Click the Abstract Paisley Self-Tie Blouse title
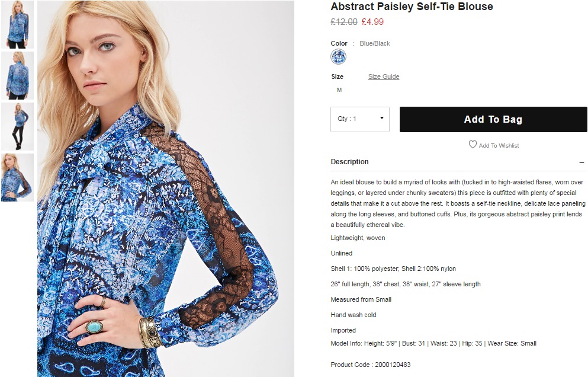The height and width of the screenshot is (377, 588). 412,7
